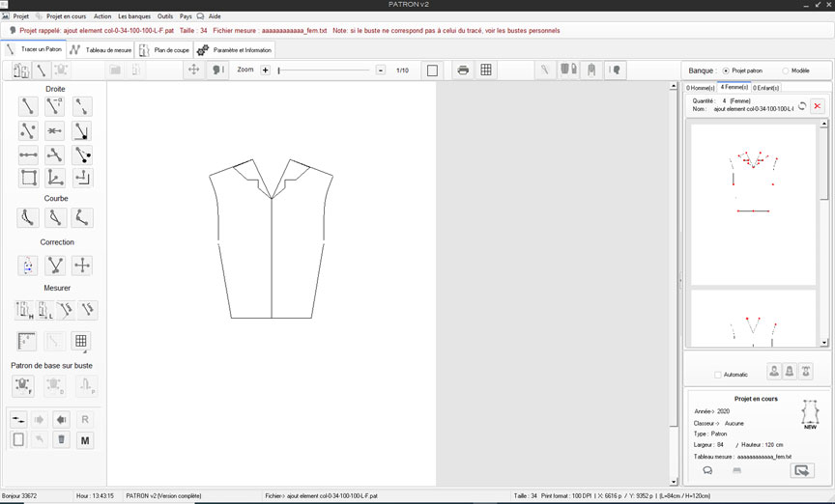
Task: Click the Zoom slider track
Action: click(325, 70)
